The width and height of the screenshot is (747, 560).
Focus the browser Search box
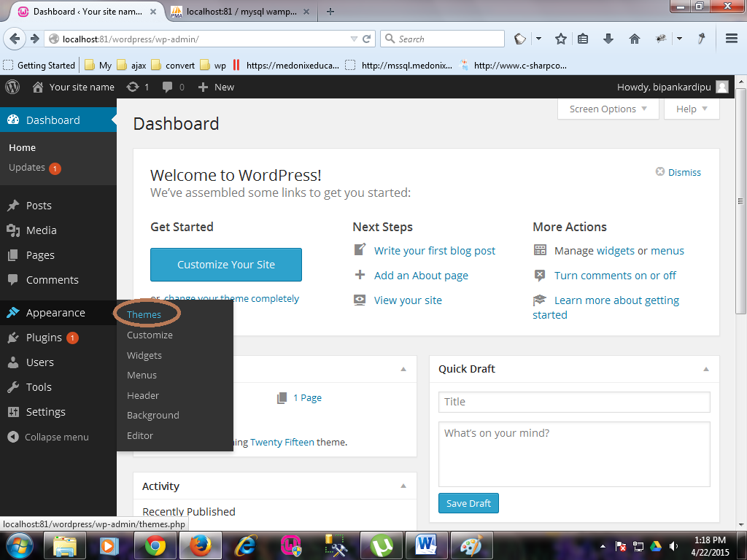442,39
